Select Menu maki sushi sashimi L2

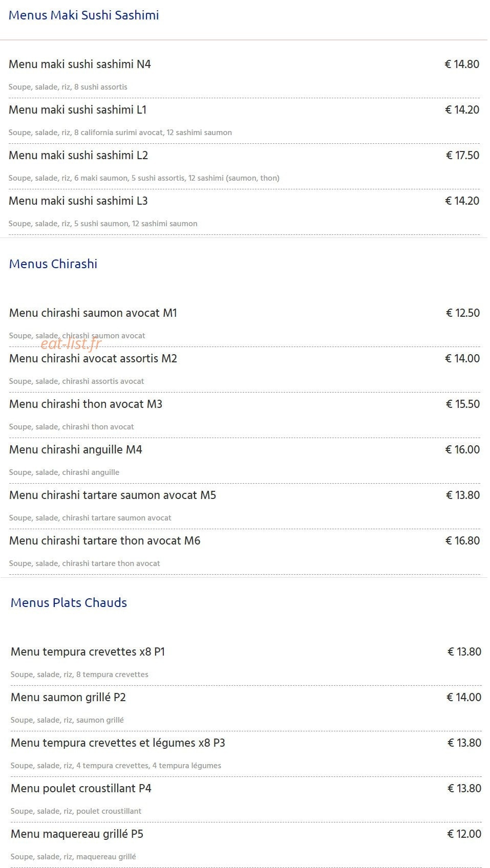click(x=78, y=156)
